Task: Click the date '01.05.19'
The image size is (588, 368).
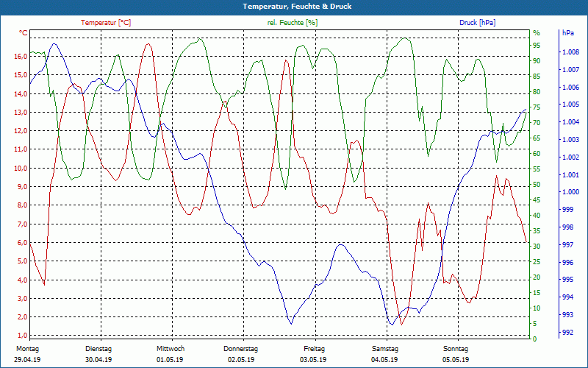Action: tap(170, 360)
